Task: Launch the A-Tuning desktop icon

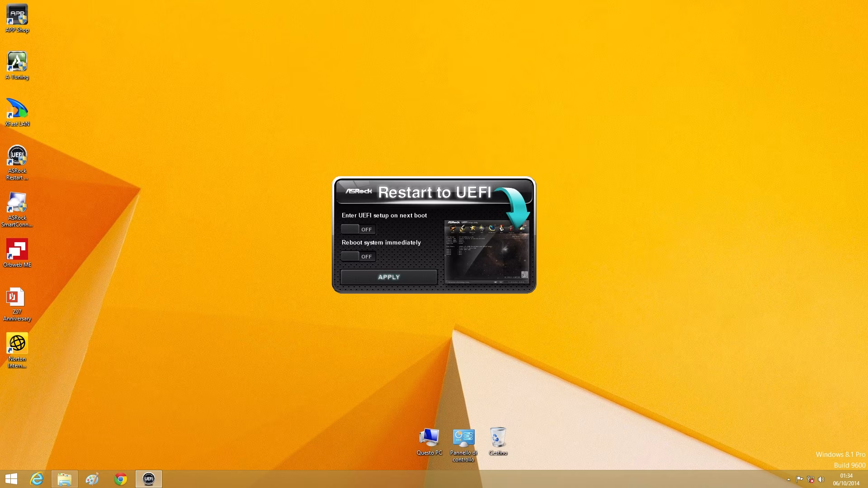Action: (17, 66)
